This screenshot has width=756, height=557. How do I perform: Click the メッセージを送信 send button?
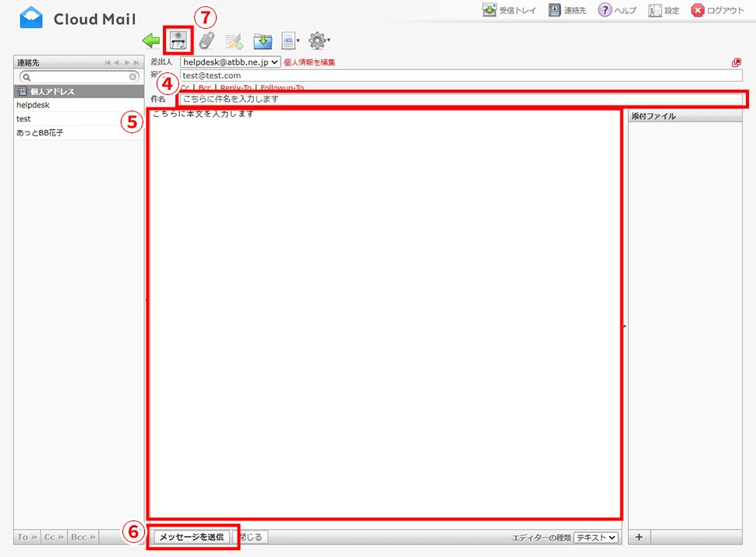pos(191,537)
